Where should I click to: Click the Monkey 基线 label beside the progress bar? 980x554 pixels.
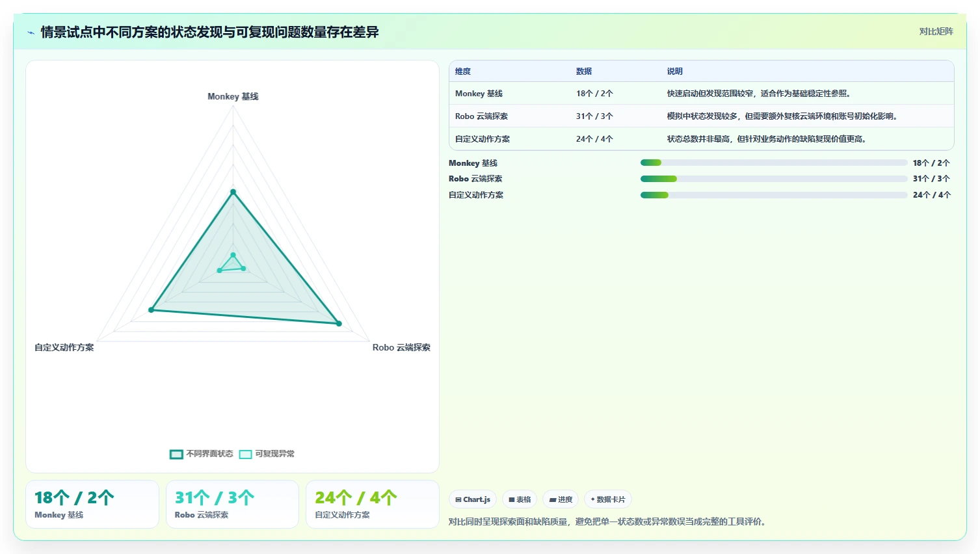click(x=473, y=163)
